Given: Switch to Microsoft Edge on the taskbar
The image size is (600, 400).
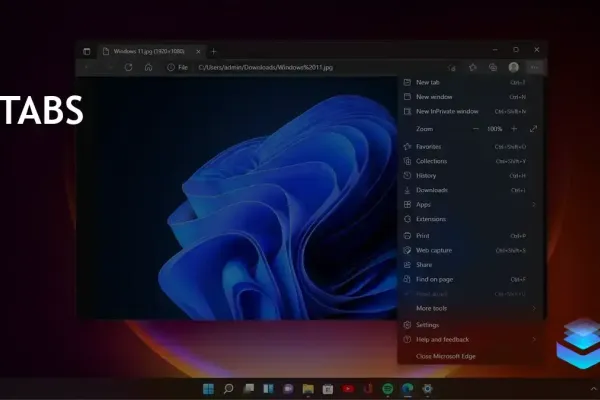Looking at the screenshot, I should pyautogui.click(x=408, y=389).
